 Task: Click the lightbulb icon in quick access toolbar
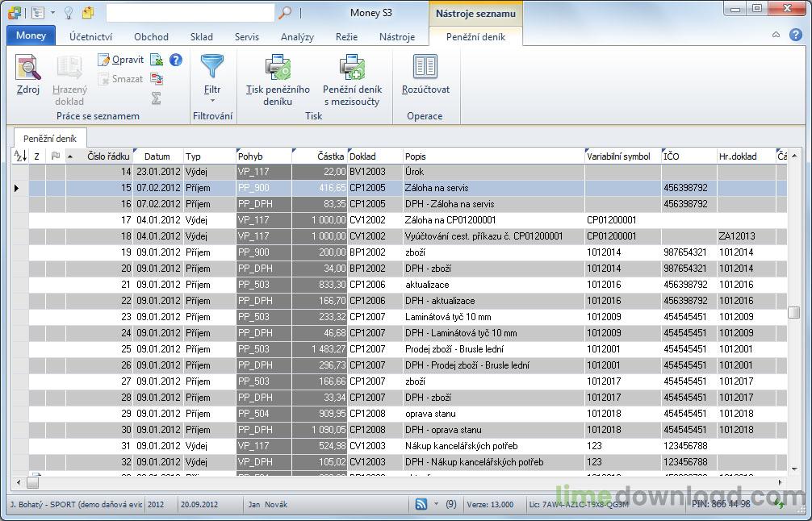pos(69,13)
